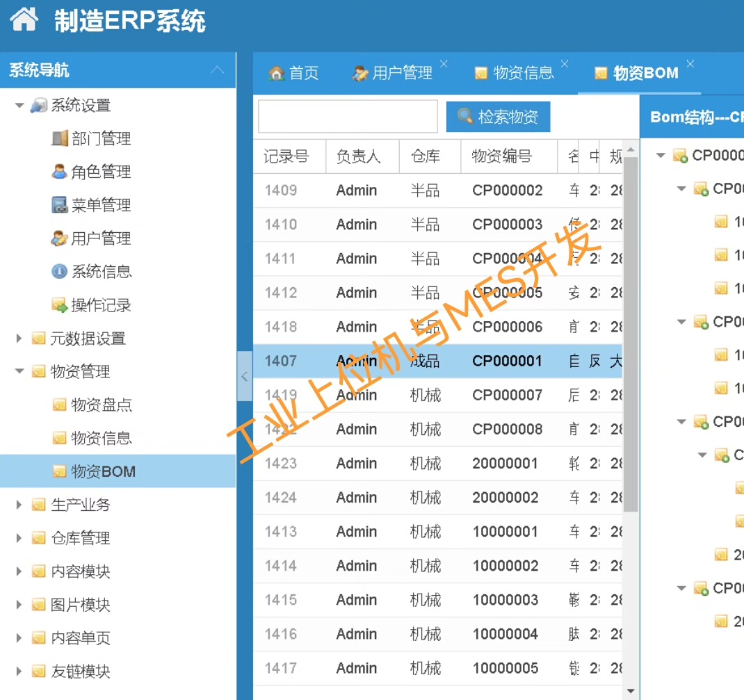The width and height of the screenshot is (744, 700).
Task: Click the table's vertical scrollbar thumb
Action: 630,334
